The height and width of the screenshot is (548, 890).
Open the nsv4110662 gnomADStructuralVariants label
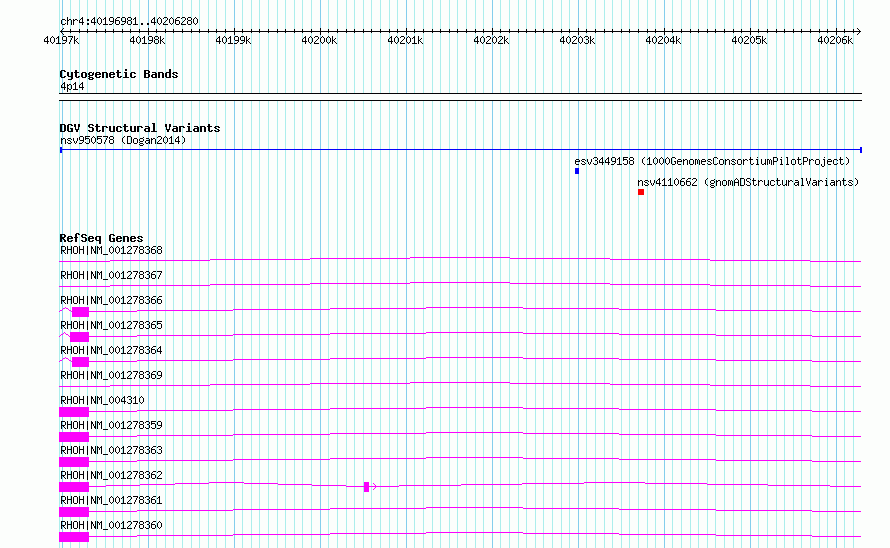(x=748, y=182)
